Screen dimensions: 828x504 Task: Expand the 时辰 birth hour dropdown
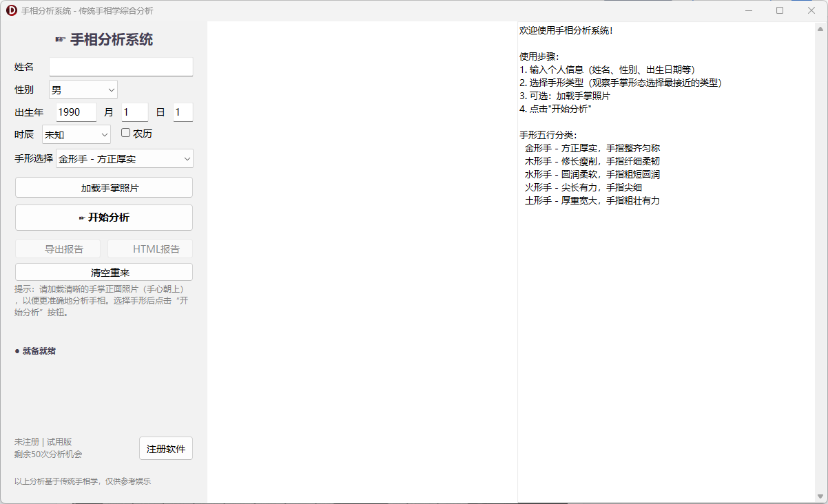pyautogui.click(x=76, y=134)
